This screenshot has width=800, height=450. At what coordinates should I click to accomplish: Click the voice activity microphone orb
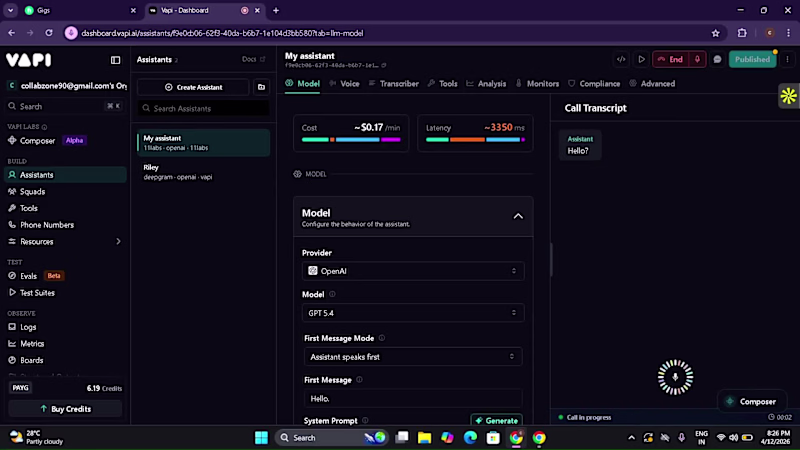point(675,377)
